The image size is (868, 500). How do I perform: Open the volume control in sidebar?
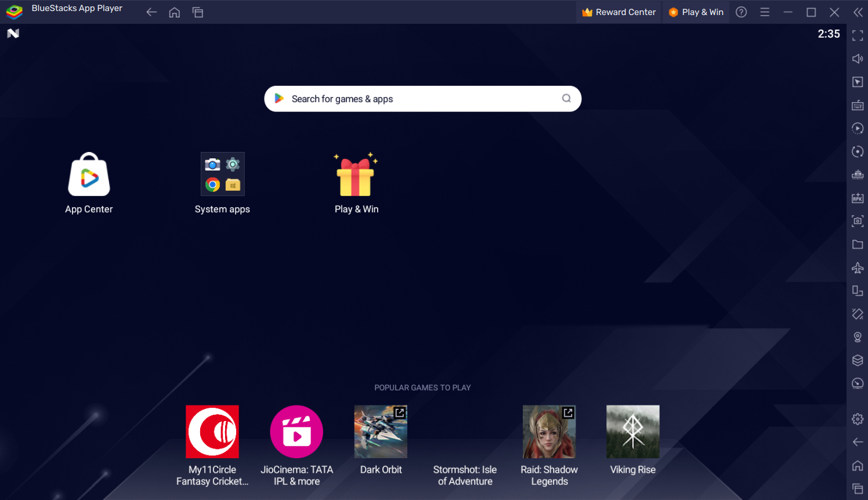pyautogui.click(x=858, y=59)
